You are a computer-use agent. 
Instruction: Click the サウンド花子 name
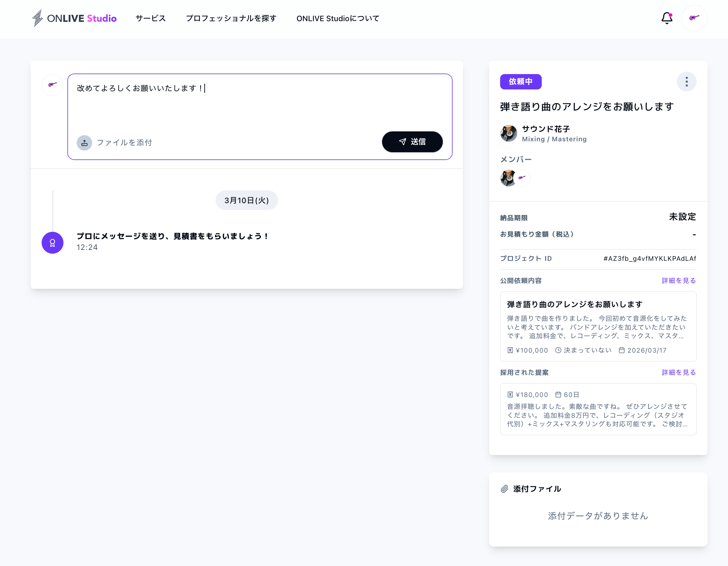pos(546,129)
